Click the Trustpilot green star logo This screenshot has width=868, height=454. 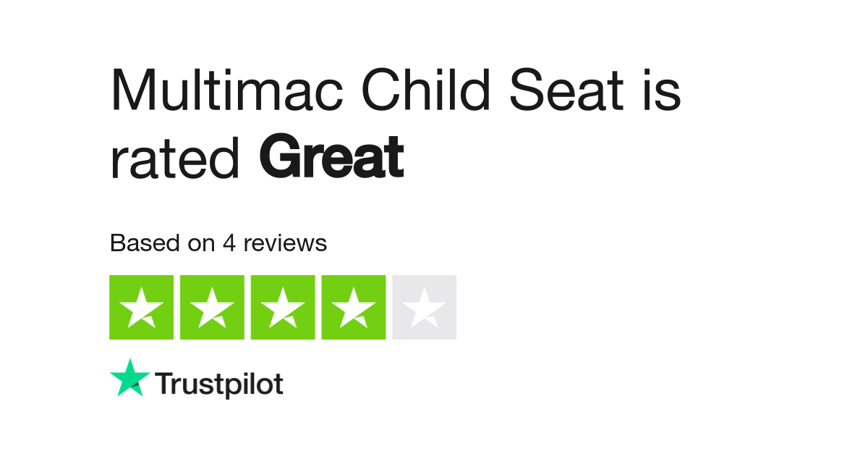coord(130,378)
